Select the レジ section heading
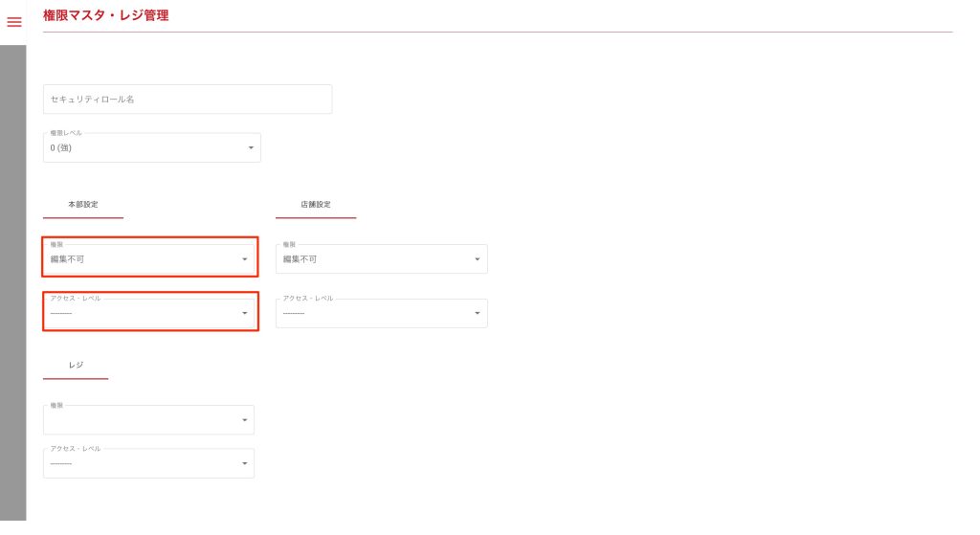 coord(76,366)
